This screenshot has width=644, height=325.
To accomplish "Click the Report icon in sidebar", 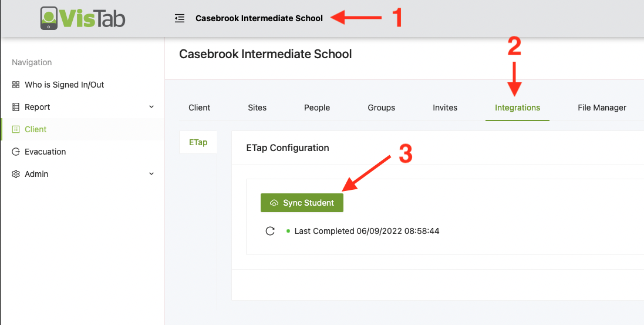I will (x=16, y=107).
